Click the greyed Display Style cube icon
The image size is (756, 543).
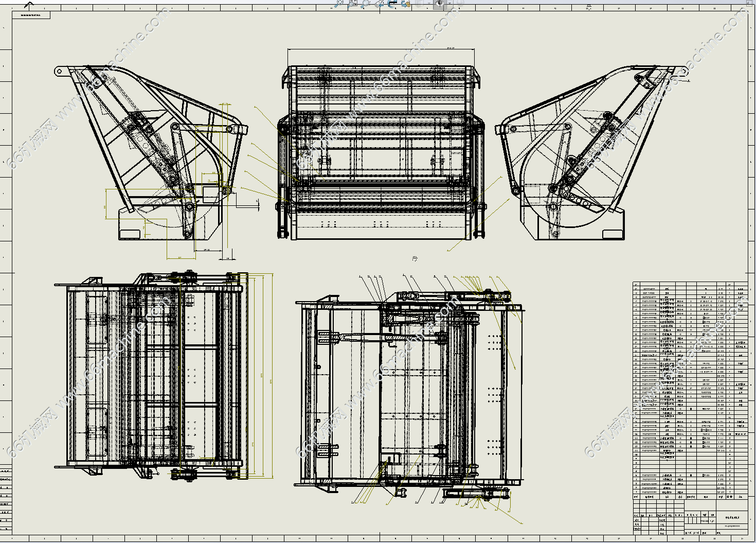[420, 3]
